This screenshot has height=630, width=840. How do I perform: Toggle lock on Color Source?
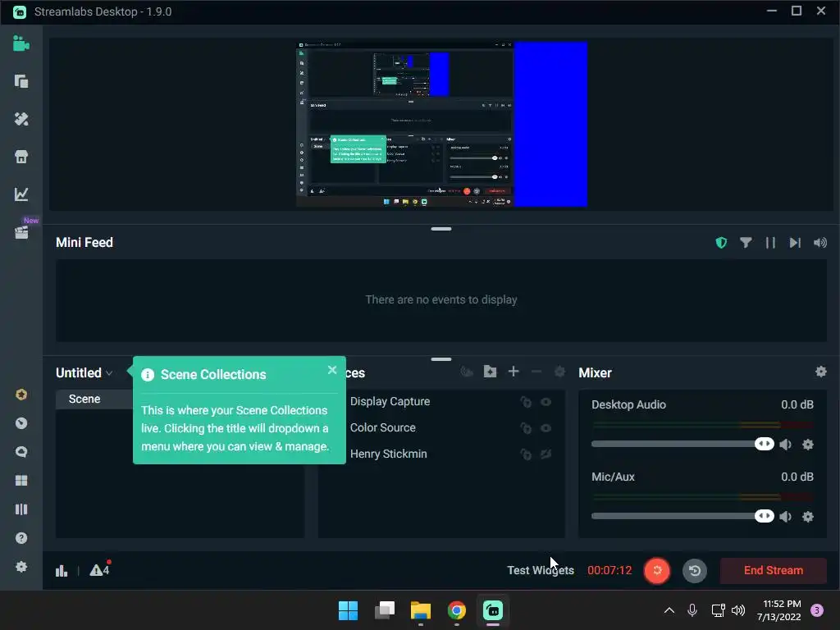point(526,428)
